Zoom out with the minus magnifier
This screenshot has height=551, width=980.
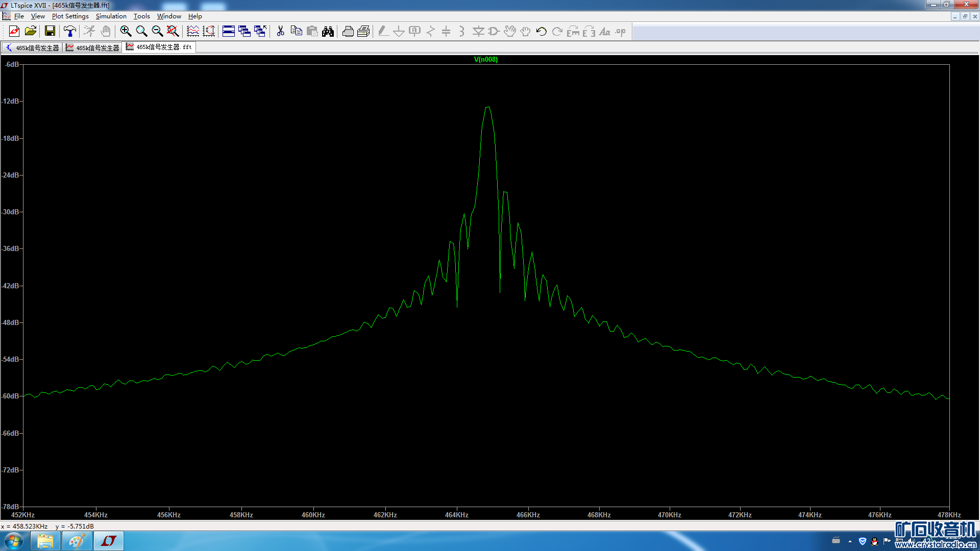[x=157, y=32]
